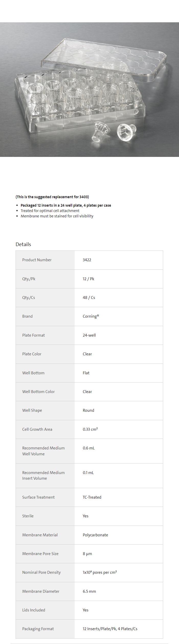179x644 pixels.
Task: Click the 24-well plate format value
Action: pos(89,335)
